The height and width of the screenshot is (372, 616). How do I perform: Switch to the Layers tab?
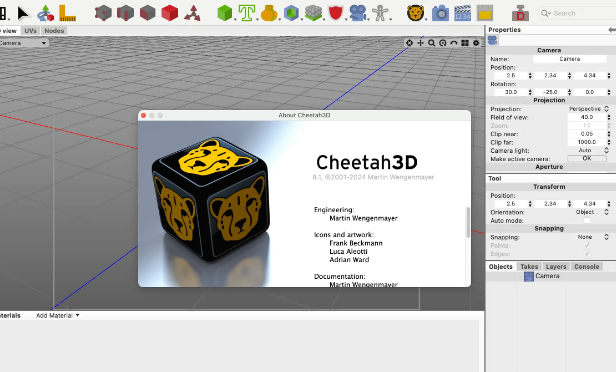point(556,267)
